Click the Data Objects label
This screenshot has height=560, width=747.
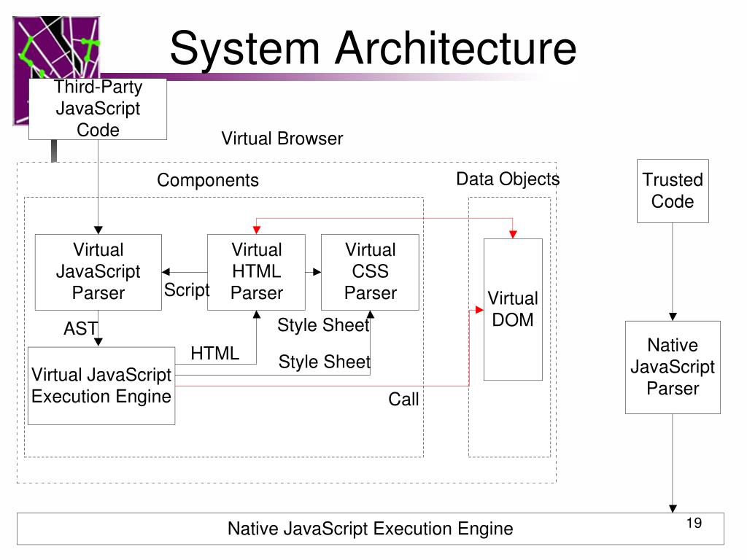click(x=508, y=179)
